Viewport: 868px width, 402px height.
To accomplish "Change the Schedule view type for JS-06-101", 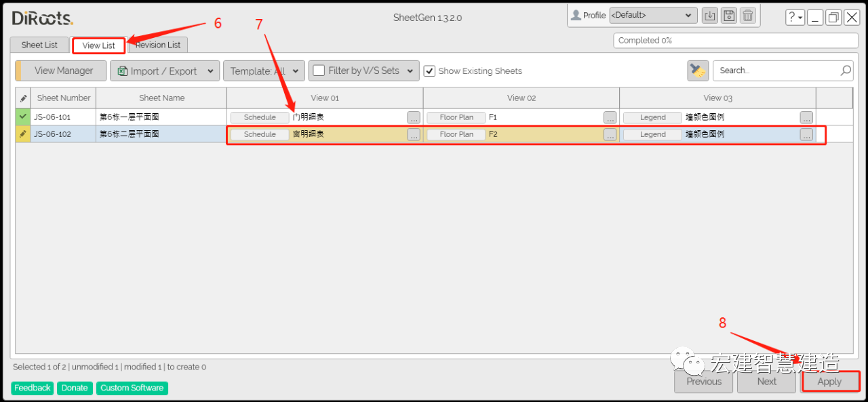I will [x=260, y=117].
